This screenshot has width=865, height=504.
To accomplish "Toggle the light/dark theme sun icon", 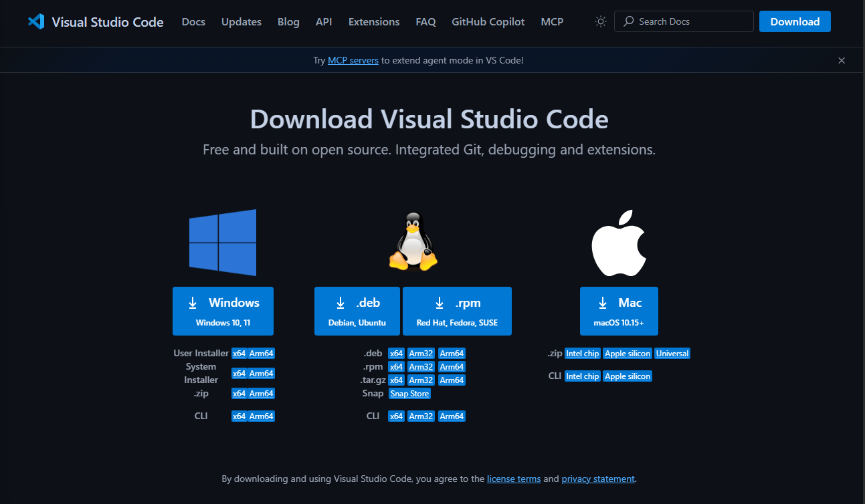I will (x=601, y=21).
